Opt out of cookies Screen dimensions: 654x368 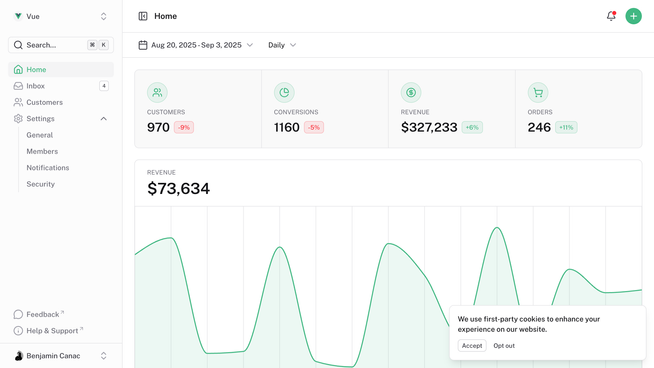504,345
